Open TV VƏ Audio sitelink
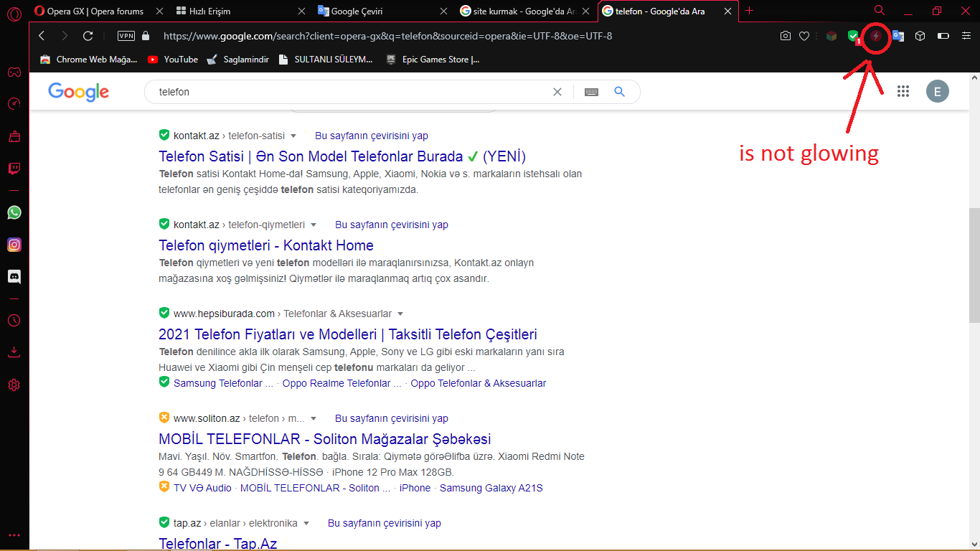Screen dimensions: 980x551 click(x=202, y=488)
